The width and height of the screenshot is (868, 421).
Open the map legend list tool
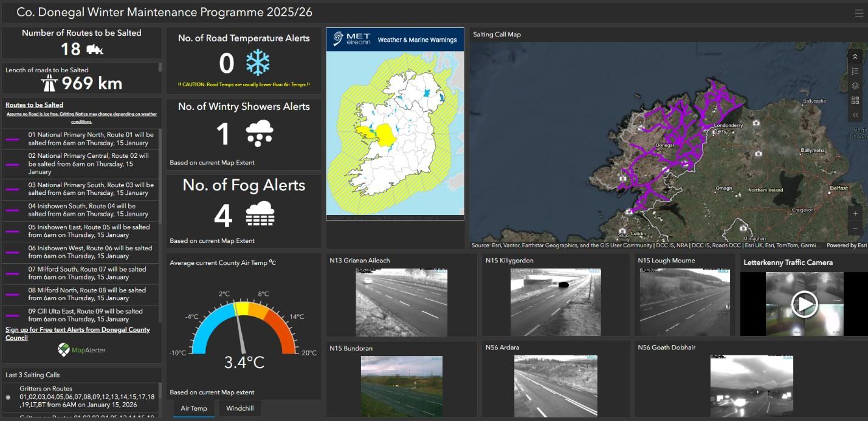[x=855, y=71]
